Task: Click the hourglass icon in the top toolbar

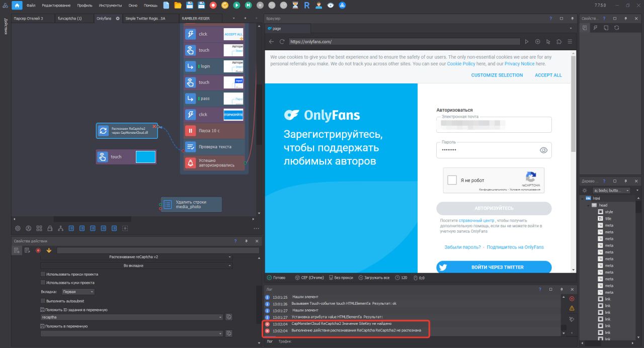Action: (x=295, y=5)
